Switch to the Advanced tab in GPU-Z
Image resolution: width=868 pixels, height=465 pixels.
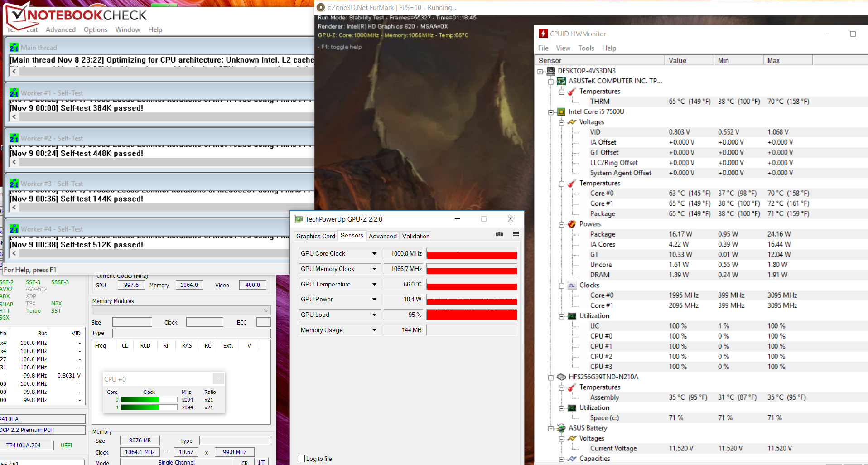383,236
